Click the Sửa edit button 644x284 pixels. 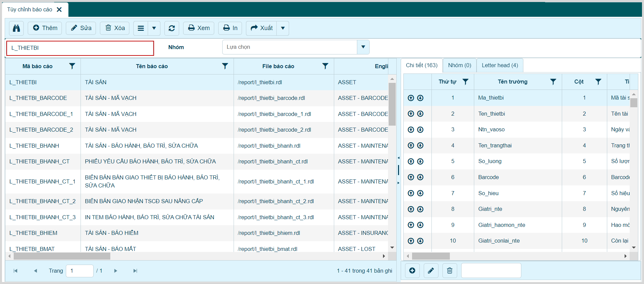pos(81,28)
